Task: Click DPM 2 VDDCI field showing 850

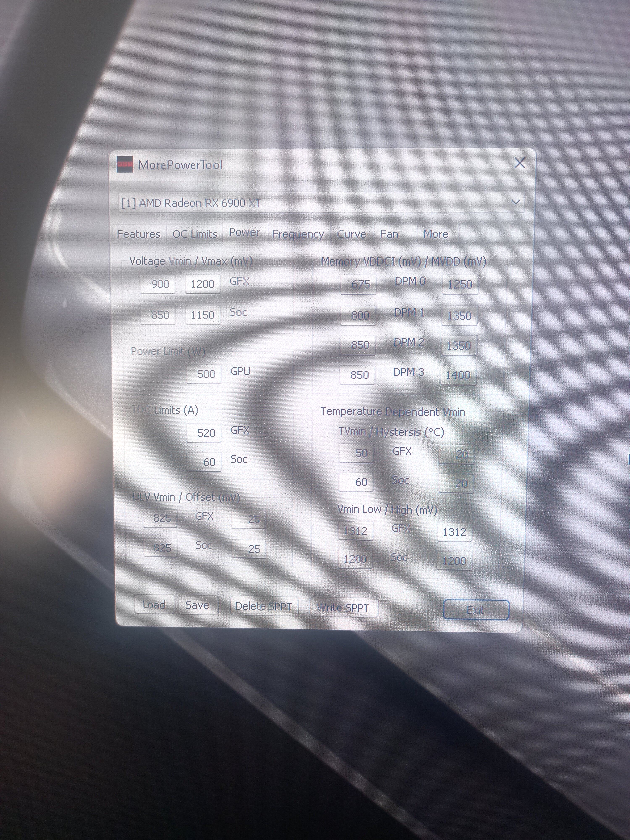Action: point(358,345)
